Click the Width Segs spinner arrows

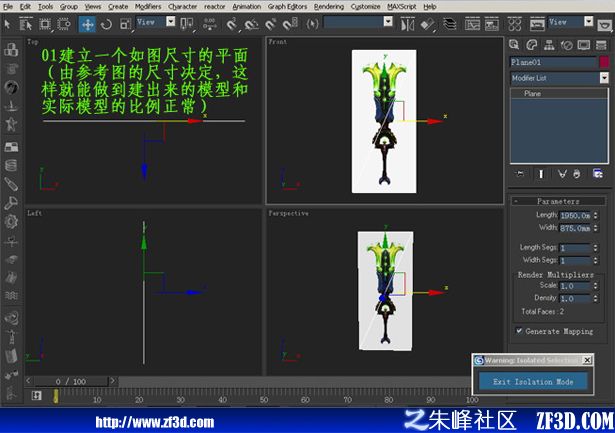click(x=595, y=260)
